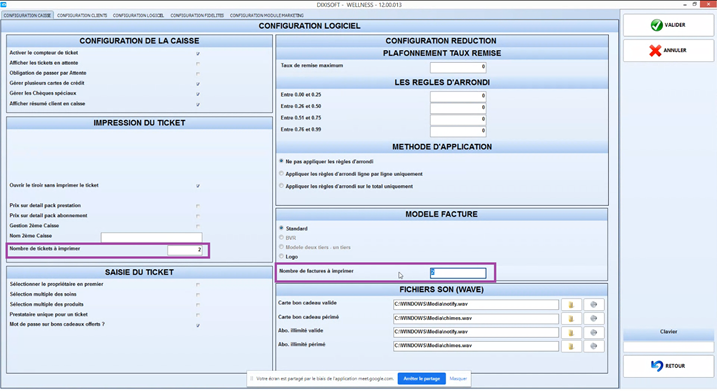Enable Sélection multiple des soins checkbox

(198, 295)
